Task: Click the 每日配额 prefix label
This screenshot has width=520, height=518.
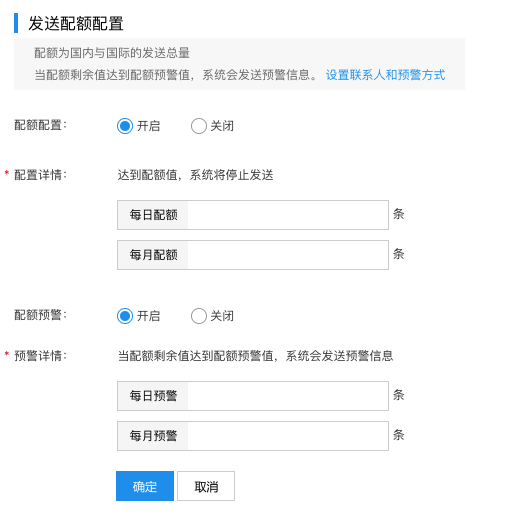Action: (153, 215)
